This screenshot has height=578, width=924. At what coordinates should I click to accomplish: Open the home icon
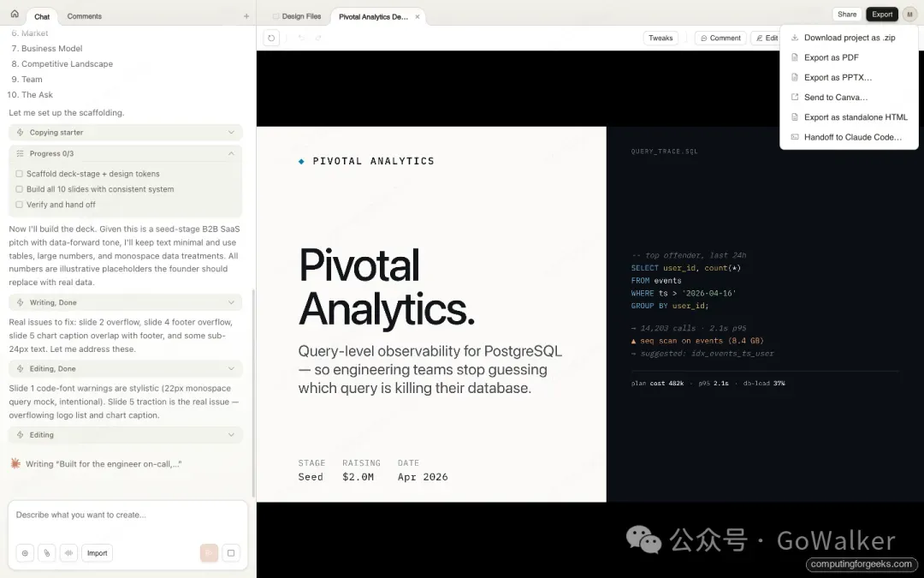15,15
